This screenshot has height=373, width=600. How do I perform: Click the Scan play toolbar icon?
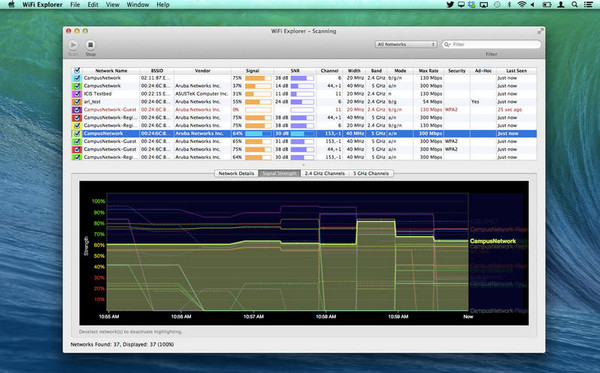click(x=73, y=45)
